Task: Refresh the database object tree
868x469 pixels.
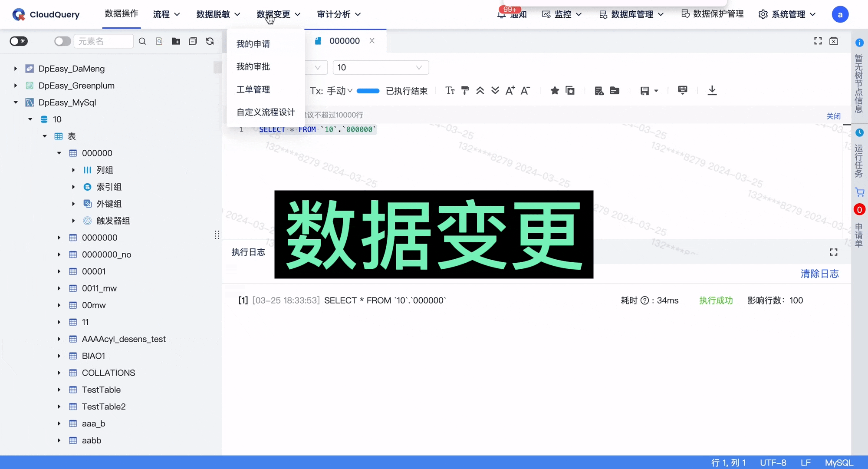Action: pyautogui.click(x=210, y=41)
